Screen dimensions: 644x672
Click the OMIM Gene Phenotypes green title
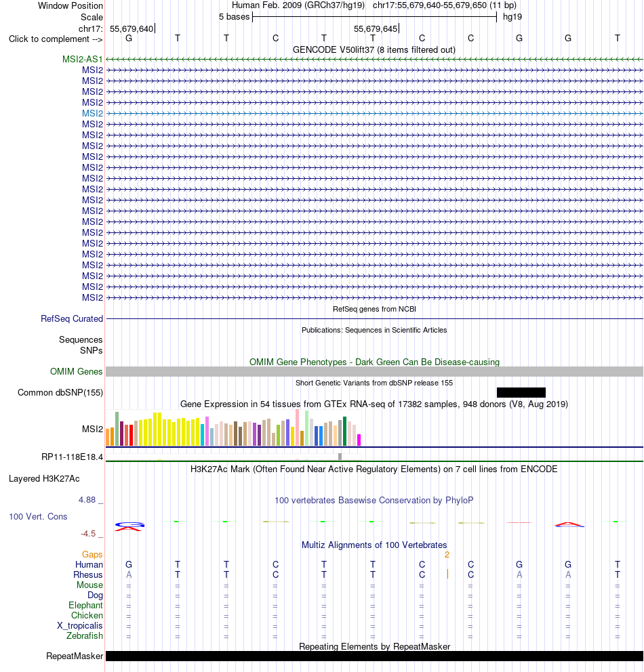(x=374, y=362)
